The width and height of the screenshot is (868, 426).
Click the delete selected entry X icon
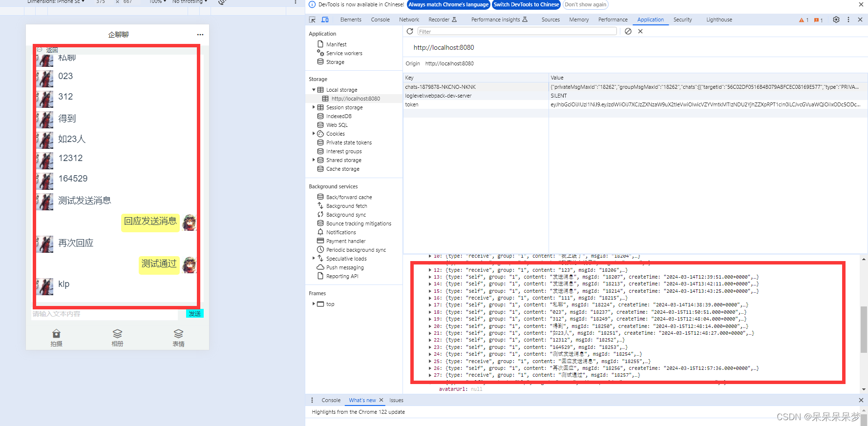pos(640,31)
